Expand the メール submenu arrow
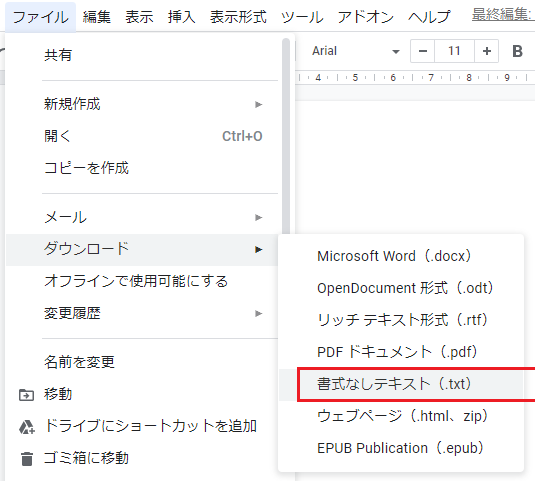This screenshot has height=481, width=535. (259, 218)
